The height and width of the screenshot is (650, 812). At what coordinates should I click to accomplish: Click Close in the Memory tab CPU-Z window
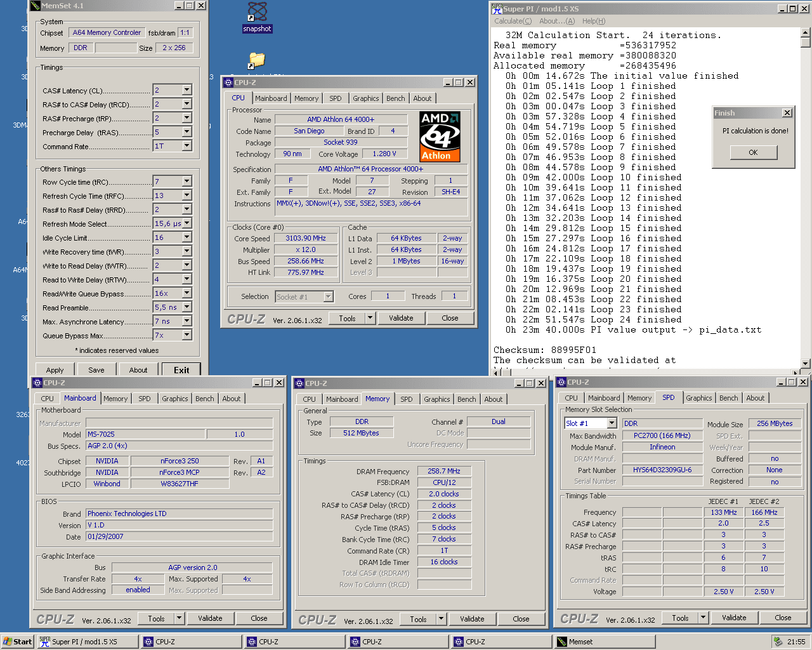(x=521, y=619)
